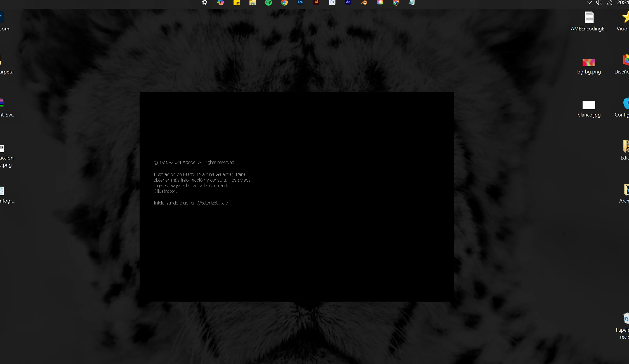Open Adobe Creative Cloud taskbar icon

(x=380, y=2)
